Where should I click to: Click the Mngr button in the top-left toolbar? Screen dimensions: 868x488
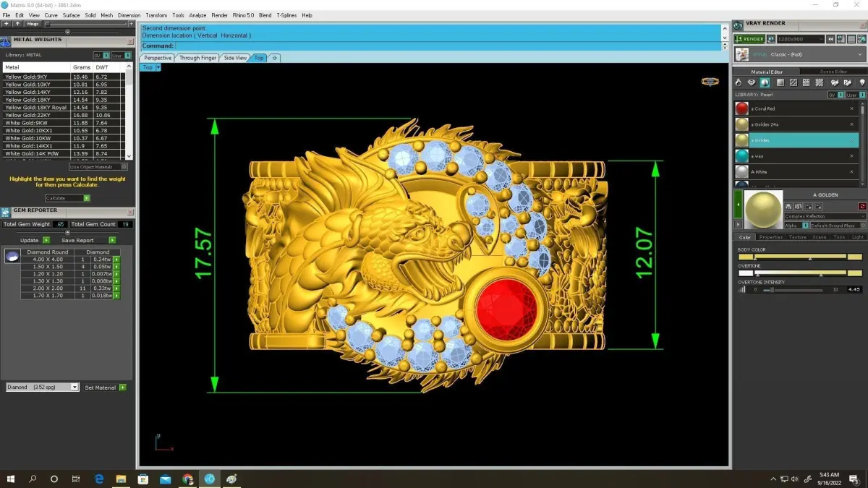point(33,24)
